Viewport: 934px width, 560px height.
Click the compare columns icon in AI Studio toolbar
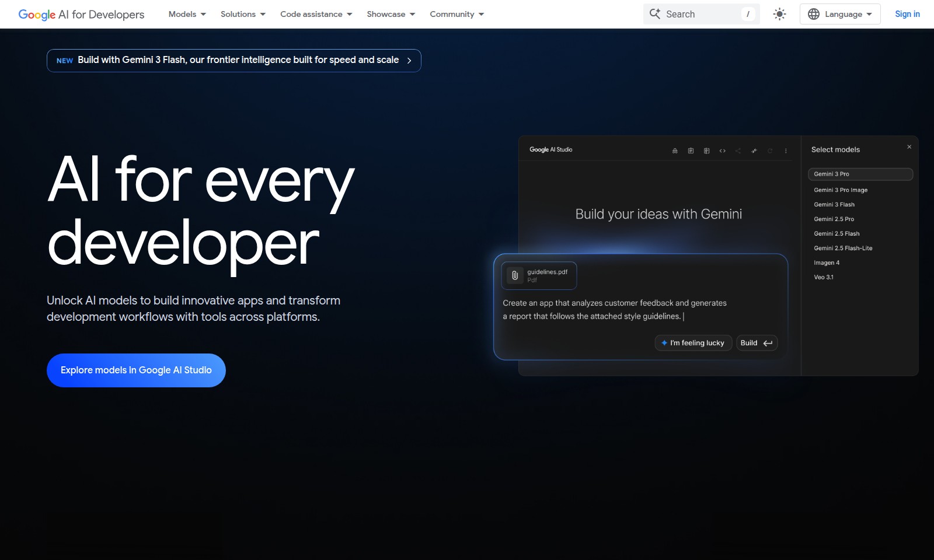706,151
